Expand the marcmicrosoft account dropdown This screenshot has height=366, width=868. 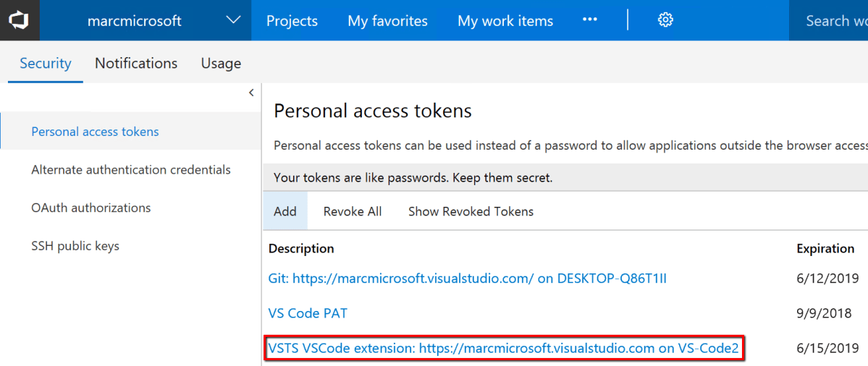233,20
